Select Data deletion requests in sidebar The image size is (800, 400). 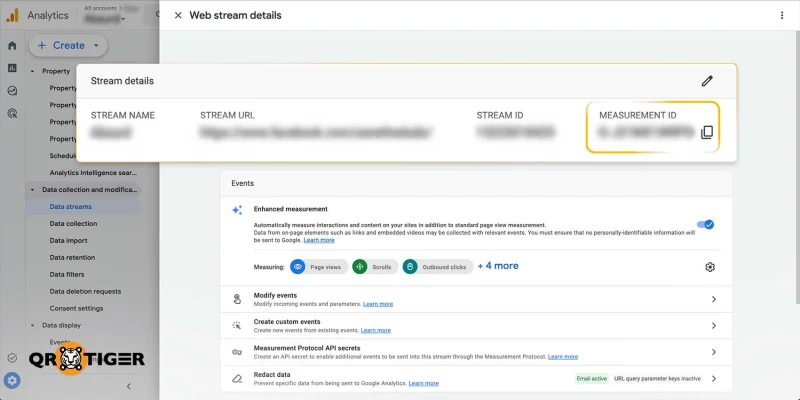[x=85, y=291]
